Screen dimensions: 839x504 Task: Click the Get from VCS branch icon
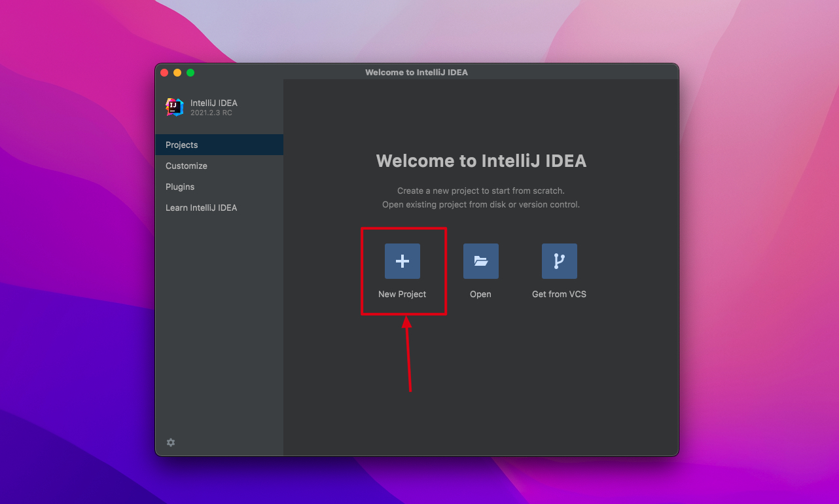pyautogui.click(x=560, y=261)
